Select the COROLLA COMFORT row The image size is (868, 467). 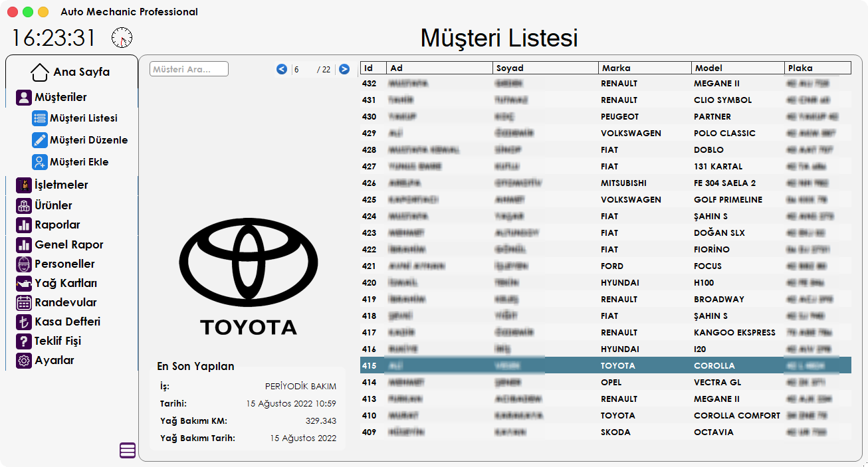point(605,416)
